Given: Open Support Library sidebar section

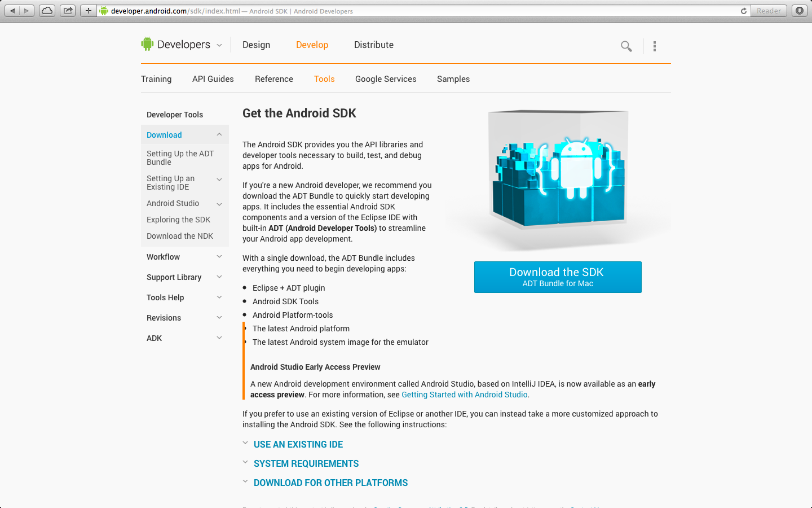Looking at the screenshot, I should pyautogui.click(x=174, y=277).
